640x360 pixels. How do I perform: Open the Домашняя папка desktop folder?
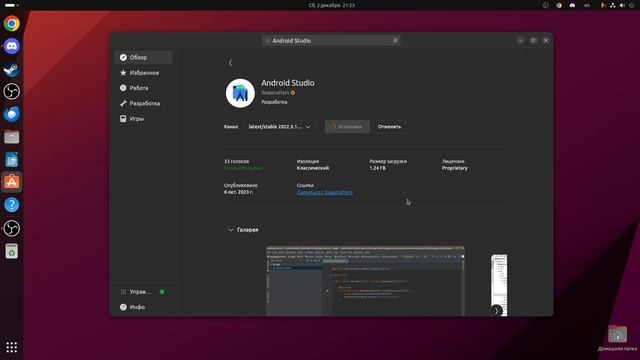click(617, 338)
